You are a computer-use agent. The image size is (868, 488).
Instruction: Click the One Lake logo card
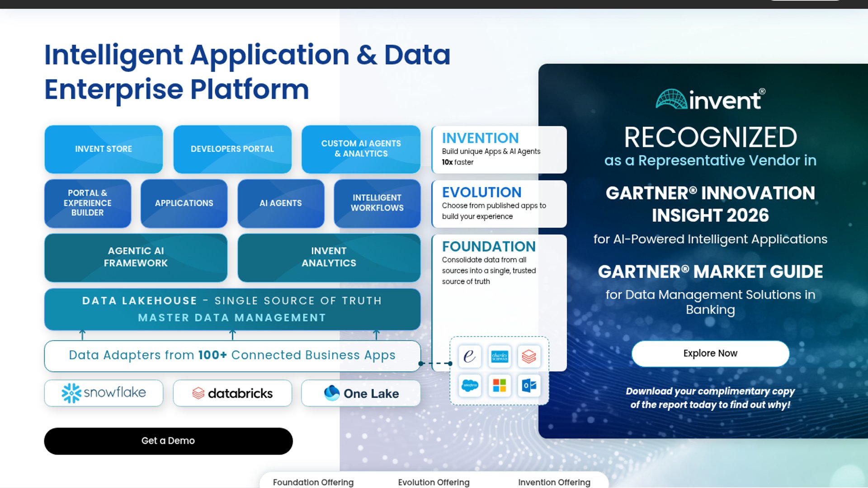pos(361,393)
